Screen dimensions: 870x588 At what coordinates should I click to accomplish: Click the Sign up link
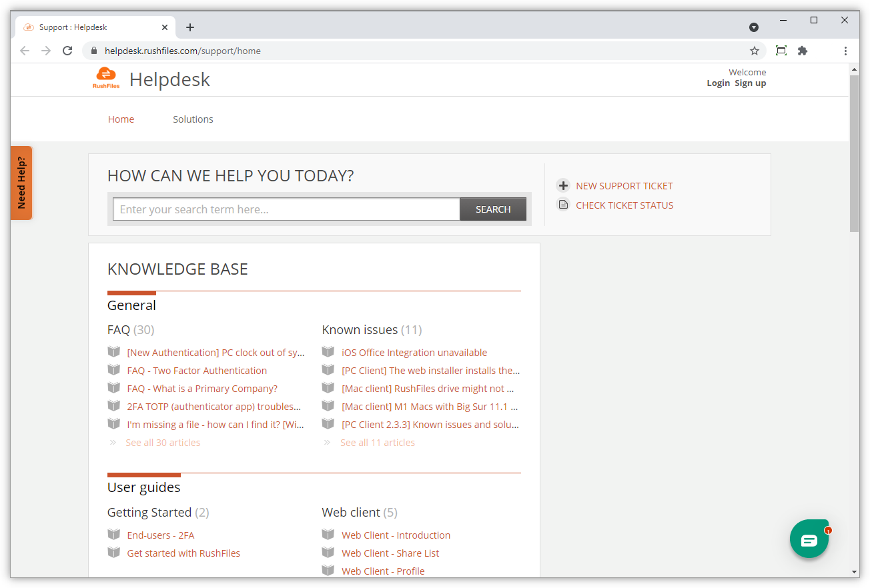(750, 83)
